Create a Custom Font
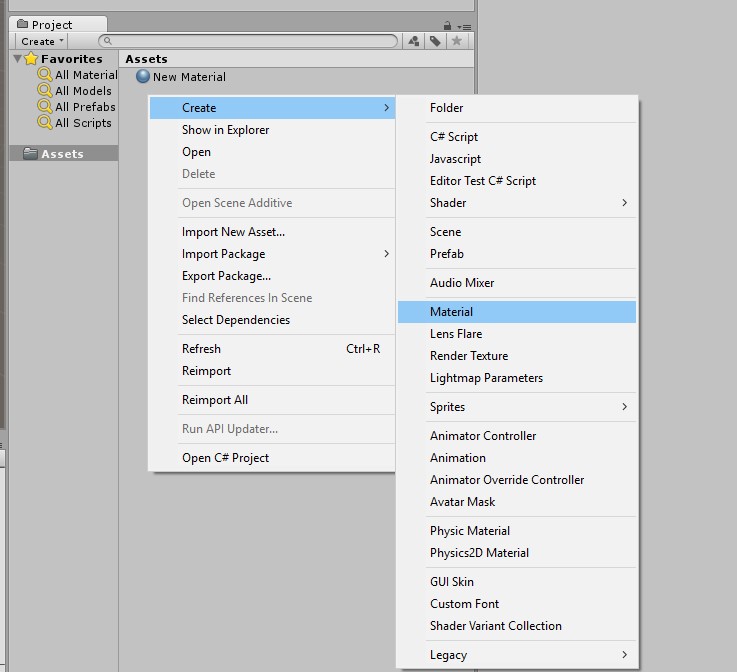 click(517, 604)
